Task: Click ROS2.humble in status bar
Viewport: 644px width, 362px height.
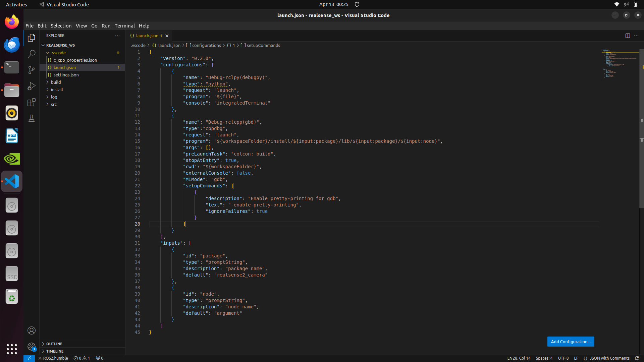Action: [x=53, y=358]
